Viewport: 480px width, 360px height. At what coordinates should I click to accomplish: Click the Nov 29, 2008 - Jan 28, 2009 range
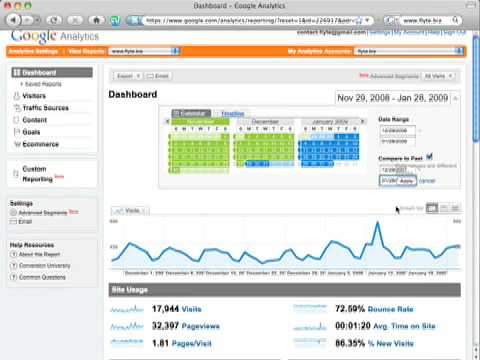pyautogui.click(x=393, y=98)
